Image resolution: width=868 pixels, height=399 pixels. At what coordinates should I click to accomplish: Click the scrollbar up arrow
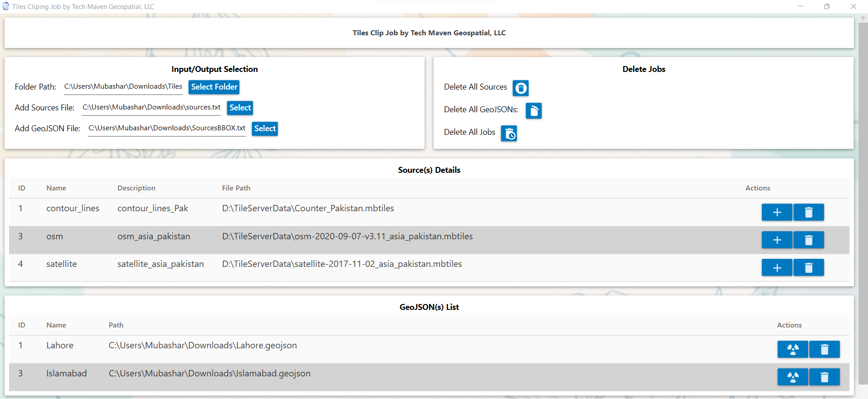coord(863,18)
